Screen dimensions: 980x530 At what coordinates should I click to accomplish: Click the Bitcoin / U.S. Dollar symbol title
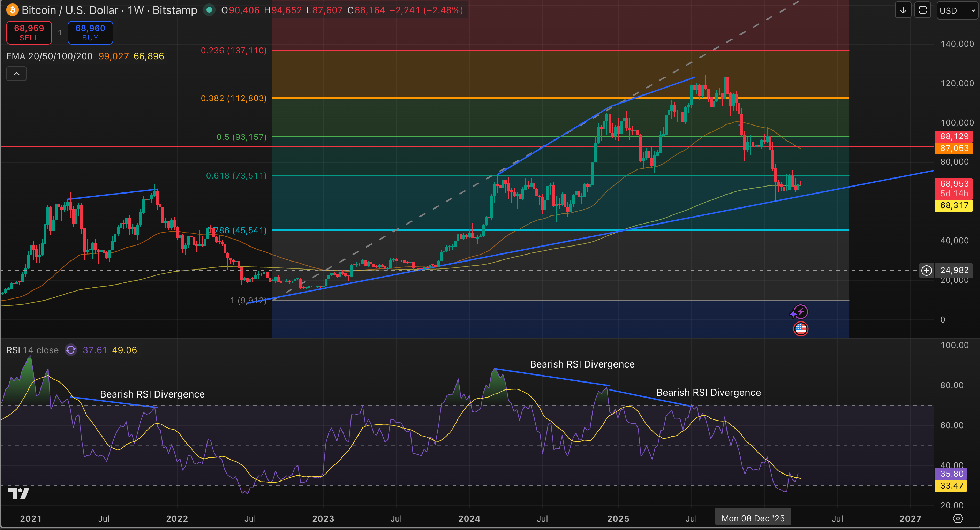click(x=70, y=10)
